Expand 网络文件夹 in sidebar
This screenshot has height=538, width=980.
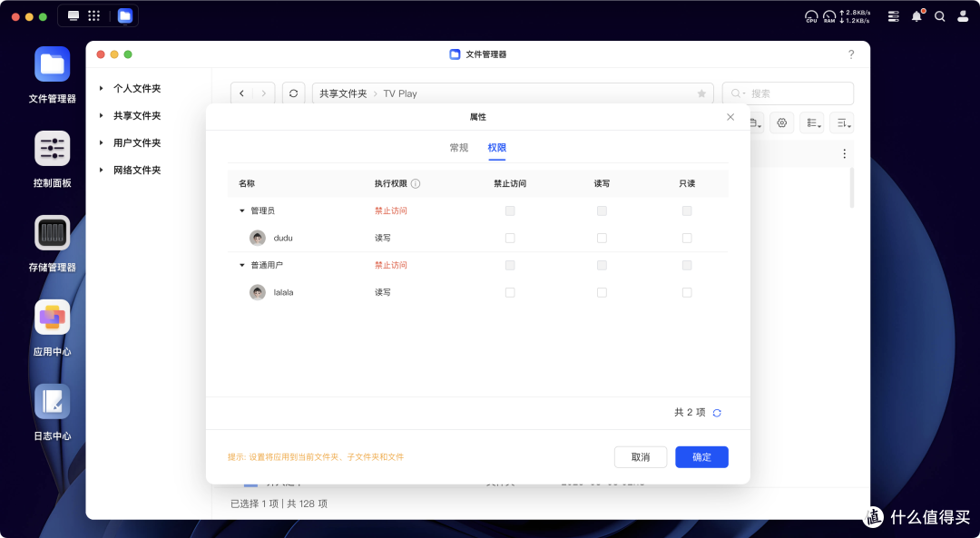point(102,170)
